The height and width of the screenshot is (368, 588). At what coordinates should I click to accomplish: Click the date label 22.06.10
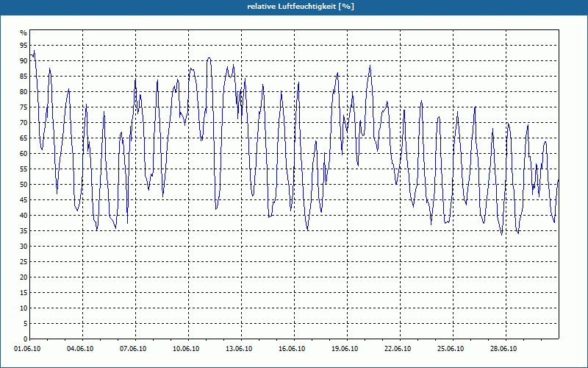click(398, 349)
